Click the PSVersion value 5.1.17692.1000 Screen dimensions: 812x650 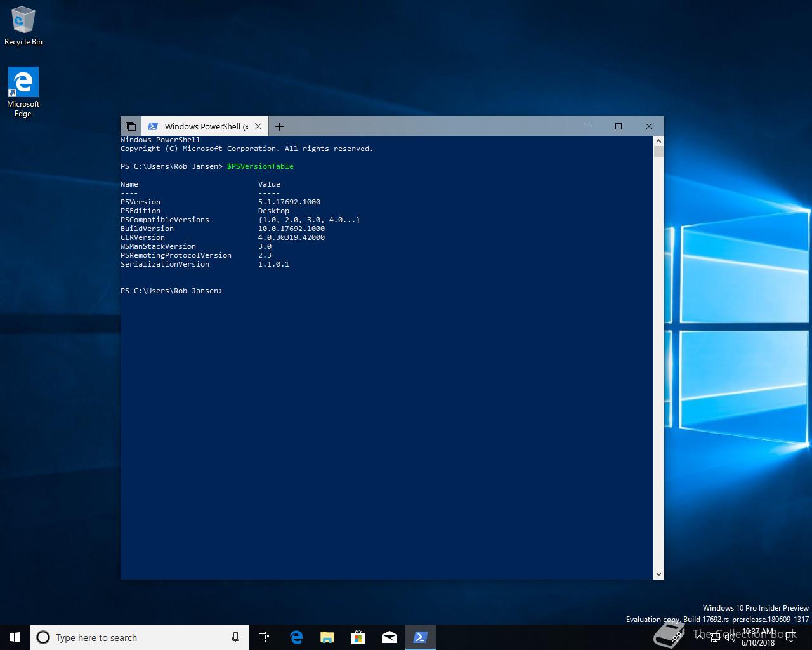[x=289, y=202]
